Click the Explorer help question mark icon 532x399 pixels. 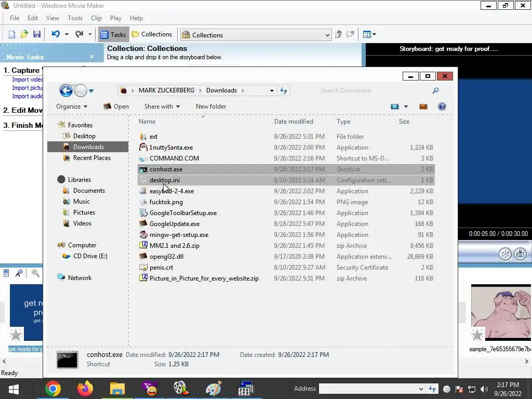click(442, 107)
